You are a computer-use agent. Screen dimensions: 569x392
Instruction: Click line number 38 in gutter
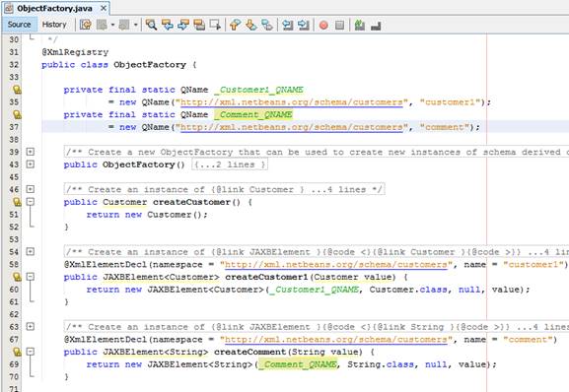(14, 140)
